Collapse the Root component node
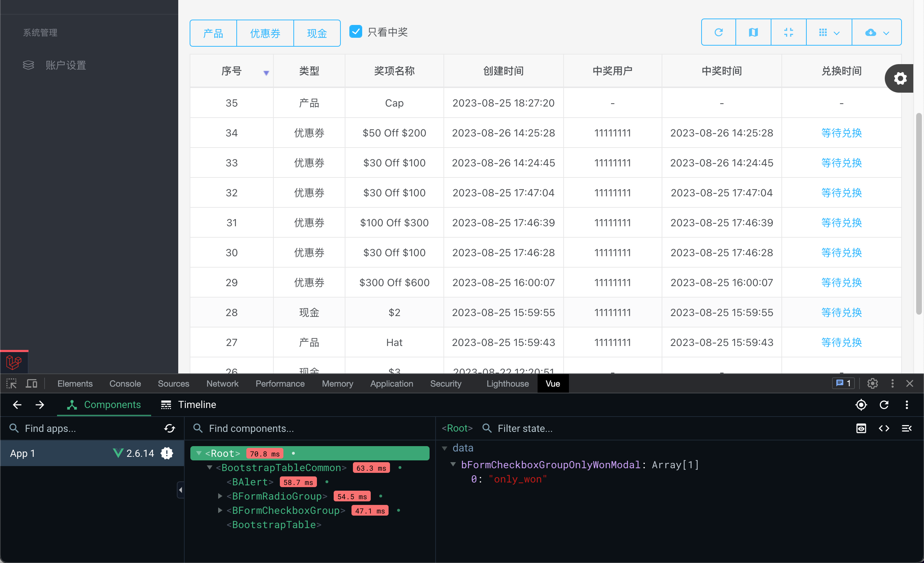 (199, 453)
